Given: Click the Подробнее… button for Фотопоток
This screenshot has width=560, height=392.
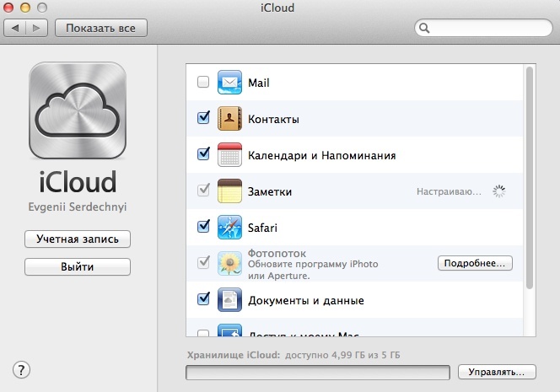Looking at the screenshot, I should pyautogui.click(x=475, y=263).
